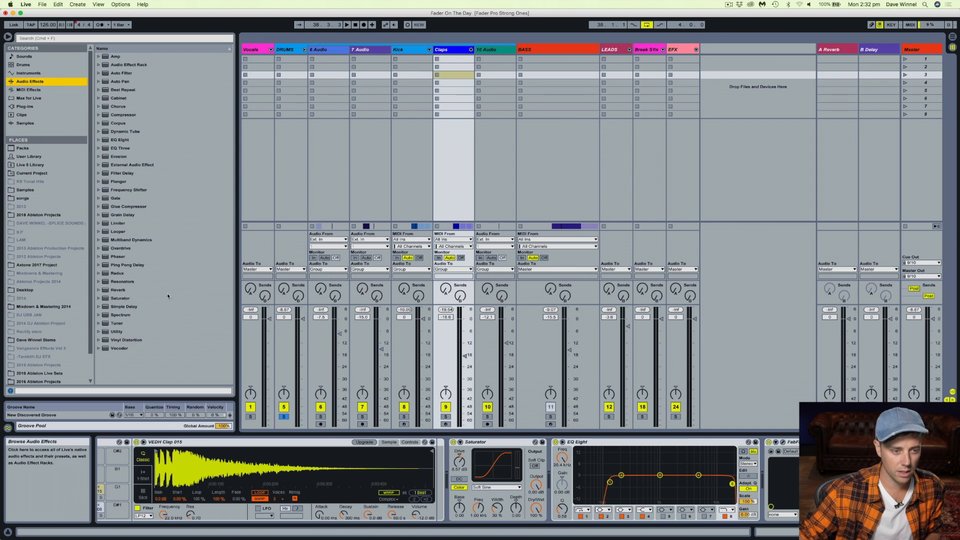Set Claps monitor to In
Viewport: 960px width, 540px height.
[x=438, y=258]
